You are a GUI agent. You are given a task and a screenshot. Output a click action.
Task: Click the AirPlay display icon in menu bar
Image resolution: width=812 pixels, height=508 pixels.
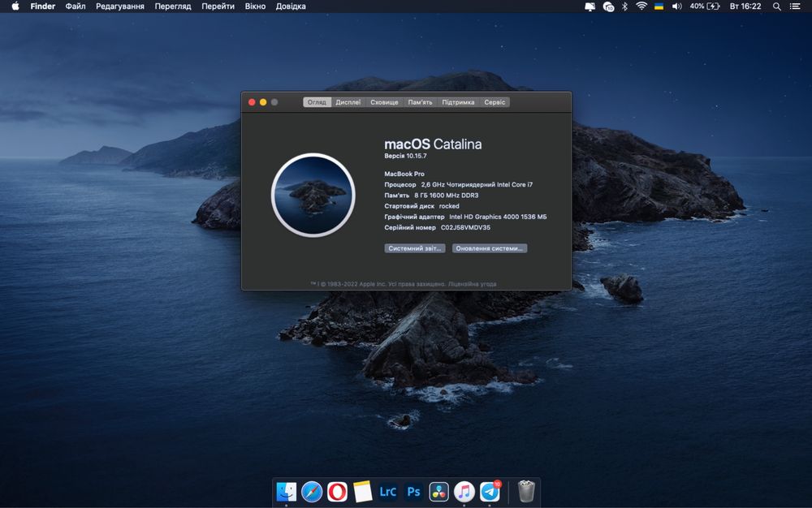[x=590, y=6]
